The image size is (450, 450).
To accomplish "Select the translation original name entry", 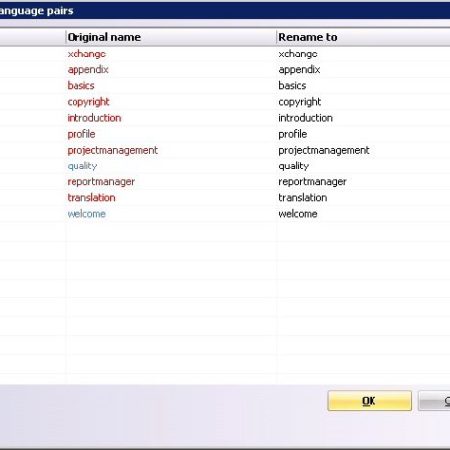I will point(91,198).
